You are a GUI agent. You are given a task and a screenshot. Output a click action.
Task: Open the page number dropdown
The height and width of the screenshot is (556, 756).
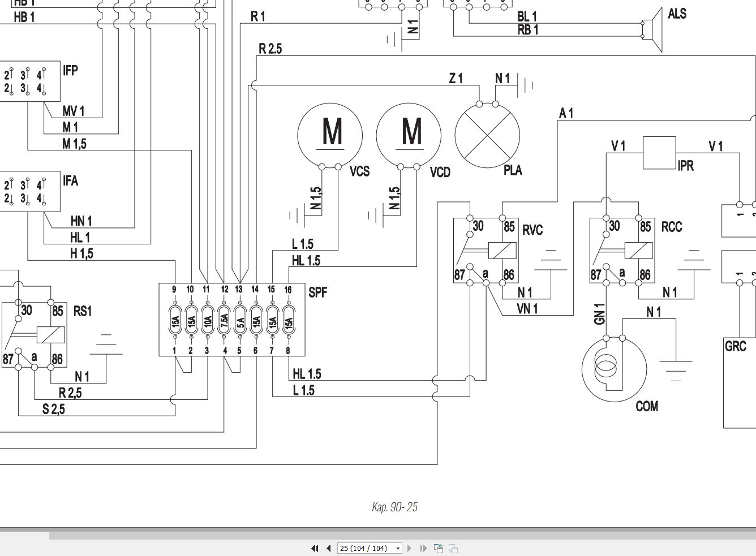[x=398, y=548]
